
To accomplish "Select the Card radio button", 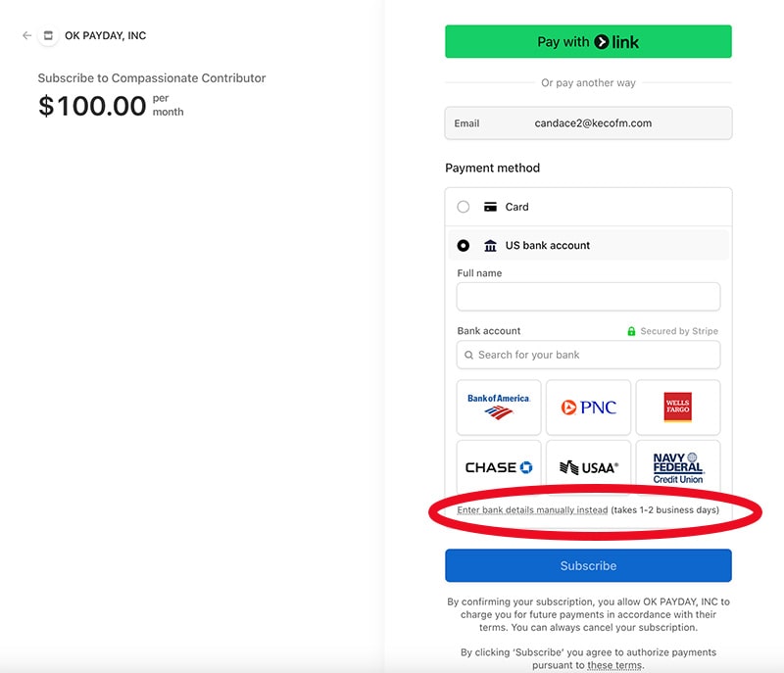I will 464,207.
